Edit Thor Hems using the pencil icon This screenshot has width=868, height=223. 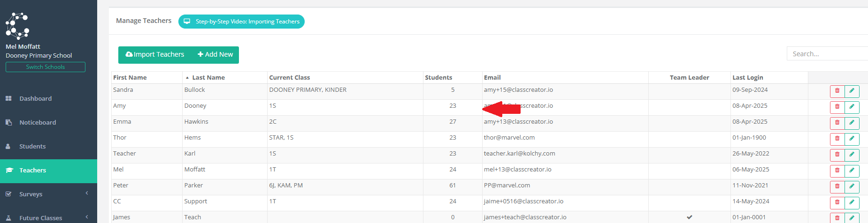pyautogui.click(x=852, y=139)
